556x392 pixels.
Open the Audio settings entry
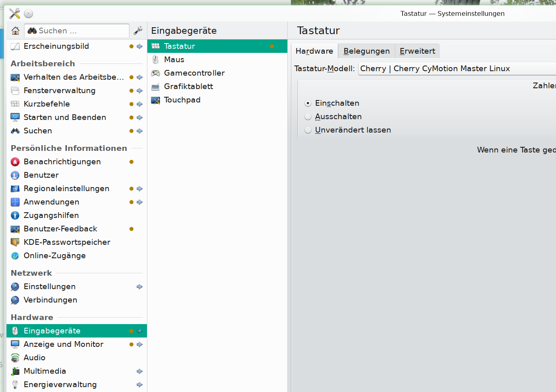(x=35, y=358)
